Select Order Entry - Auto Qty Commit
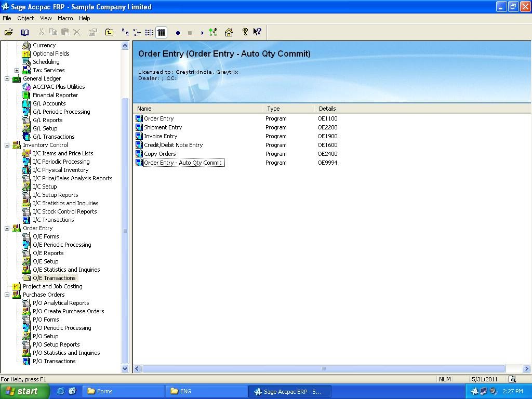The width and height of the screenshot is (532, 399). click(182, 163)
